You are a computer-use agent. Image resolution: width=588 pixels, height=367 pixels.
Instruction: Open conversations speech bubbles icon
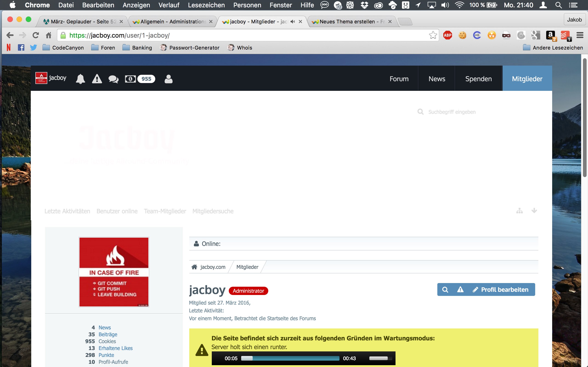pyautogui.click(x=113, y=79)
